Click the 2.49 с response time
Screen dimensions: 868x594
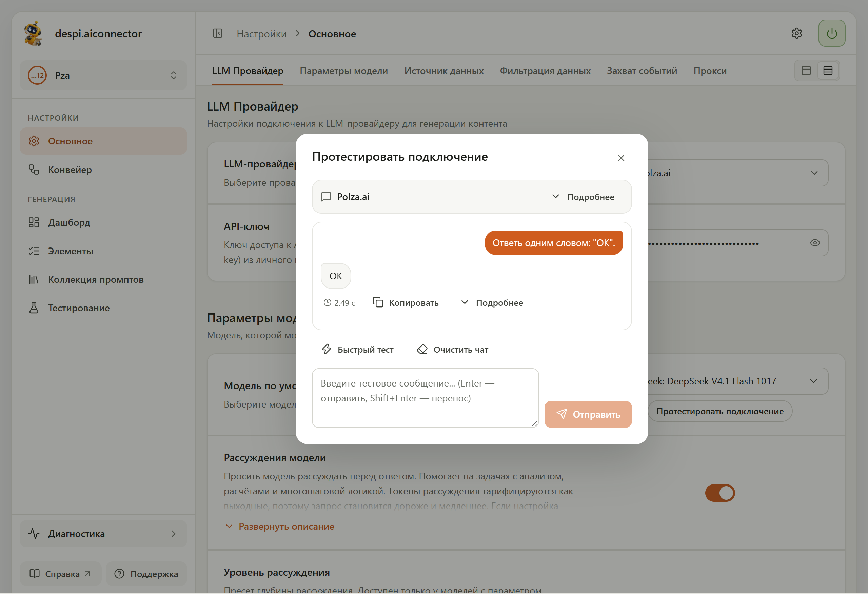point(339,303)
